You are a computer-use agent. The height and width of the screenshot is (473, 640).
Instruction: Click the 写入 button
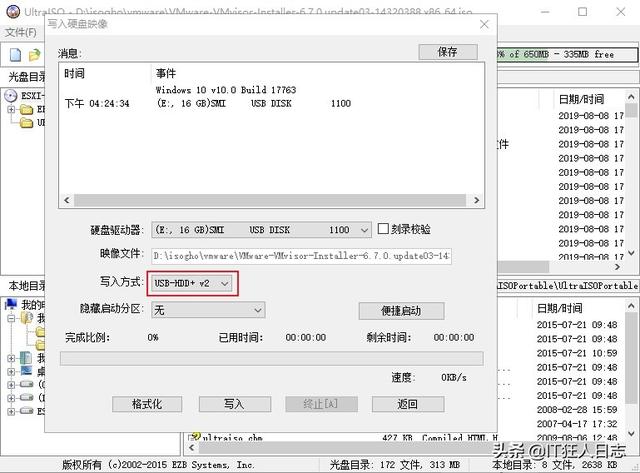click(x=235, y=404)
